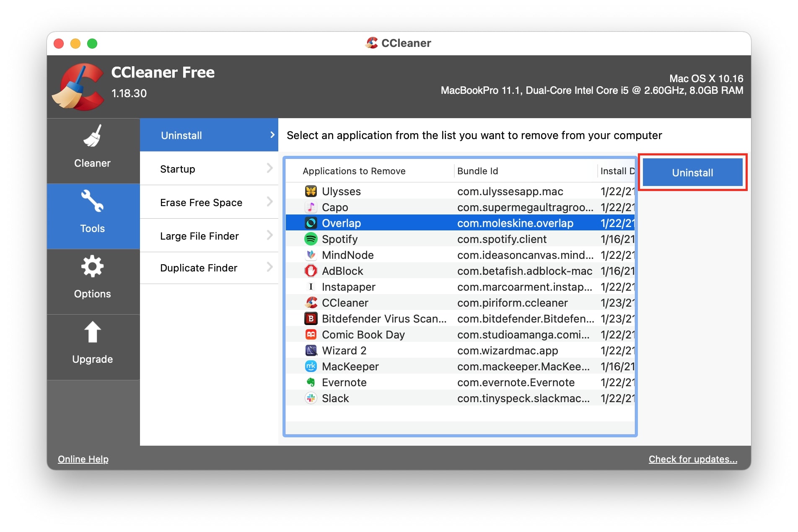This screenshot has width=798, height=532.
Task: Expand the Large File Finder chevron
Action: (x=269, y=235)
